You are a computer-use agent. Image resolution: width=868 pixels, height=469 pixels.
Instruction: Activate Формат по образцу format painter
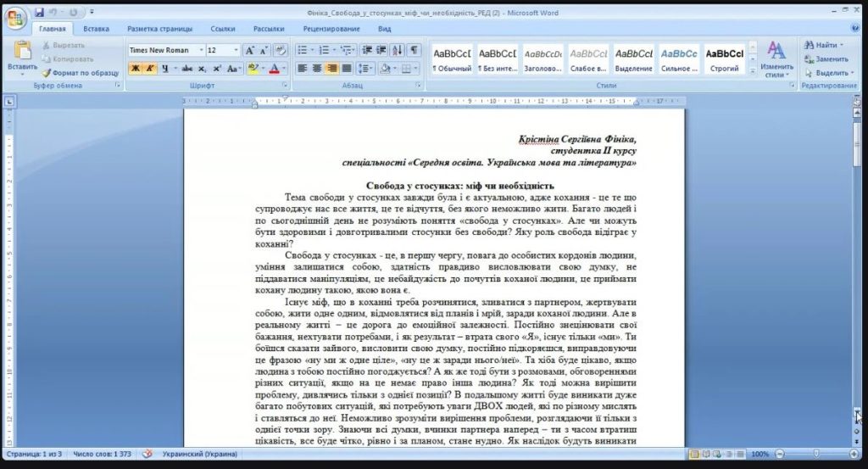81,73
